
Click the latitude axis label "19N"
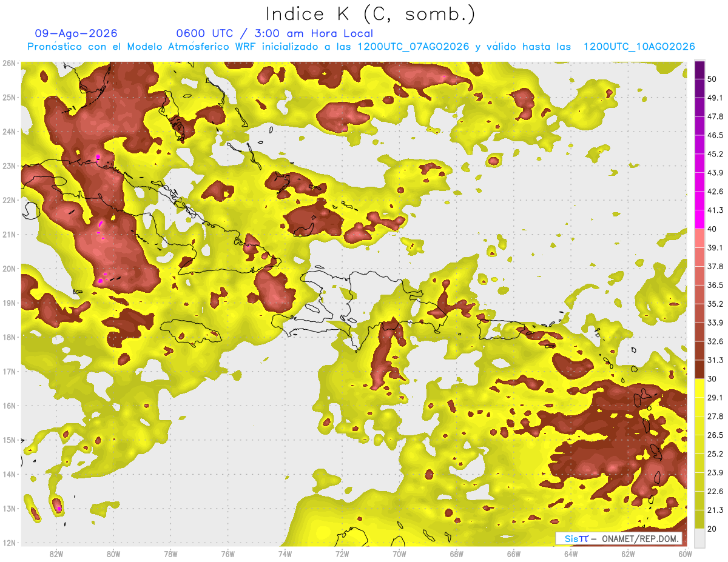coord(8,303)
